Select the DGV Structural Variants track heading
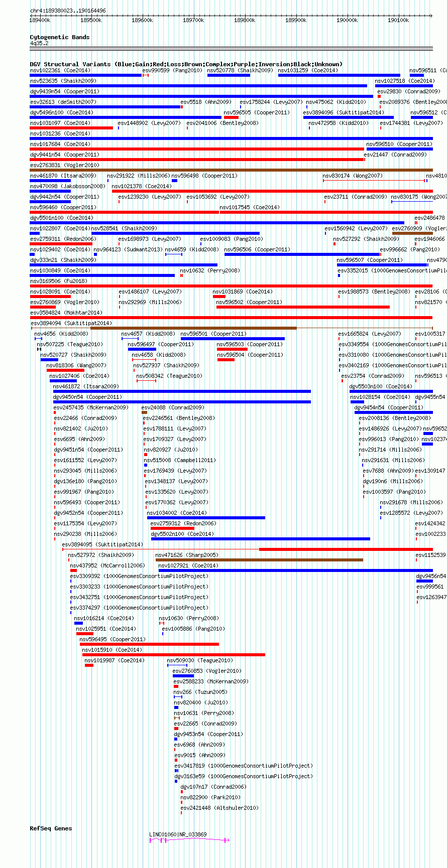447x868 pixels. pos(186,64)
